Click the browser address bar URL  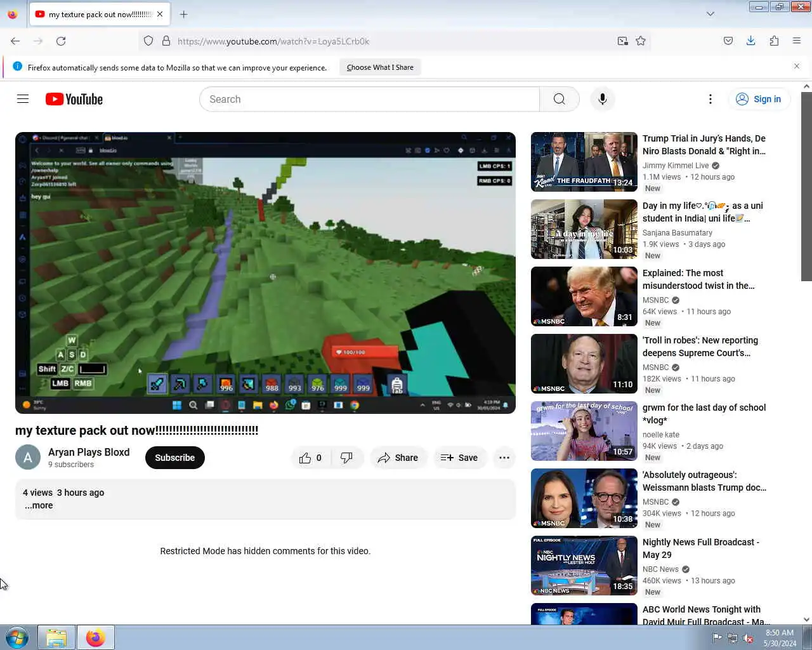(273, 41)
